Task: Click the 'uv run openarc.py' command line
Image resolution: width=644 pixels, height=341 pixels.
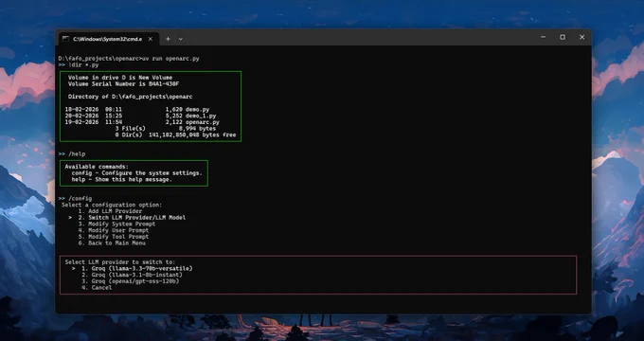Action: 170,59
